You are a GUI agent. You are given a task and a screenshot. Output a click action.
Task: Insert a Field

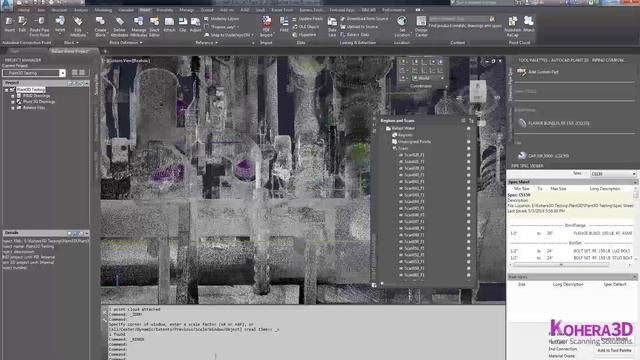284,24
